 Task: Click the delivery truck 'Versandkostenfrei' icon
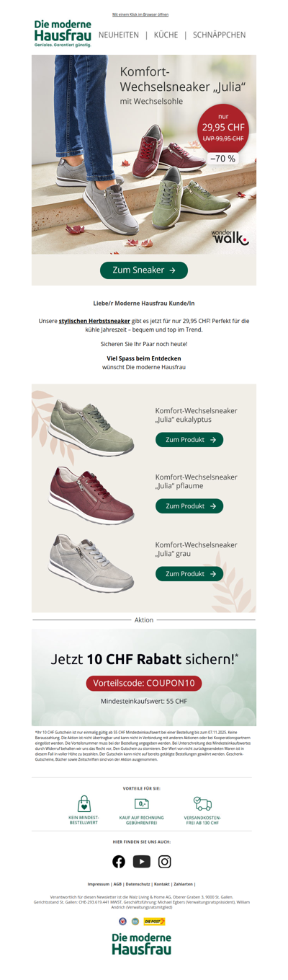[202, 803]
